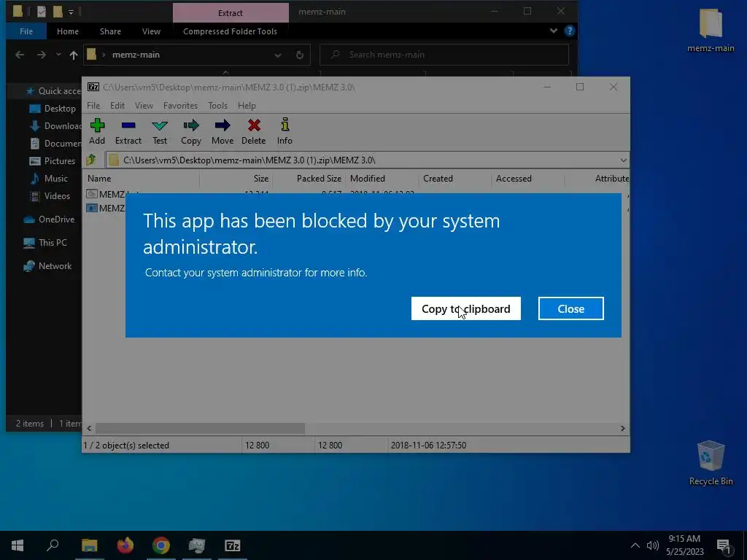Open the 7-Zip Tools menu
The image size is (747, 560).
(x=217, y=106)
